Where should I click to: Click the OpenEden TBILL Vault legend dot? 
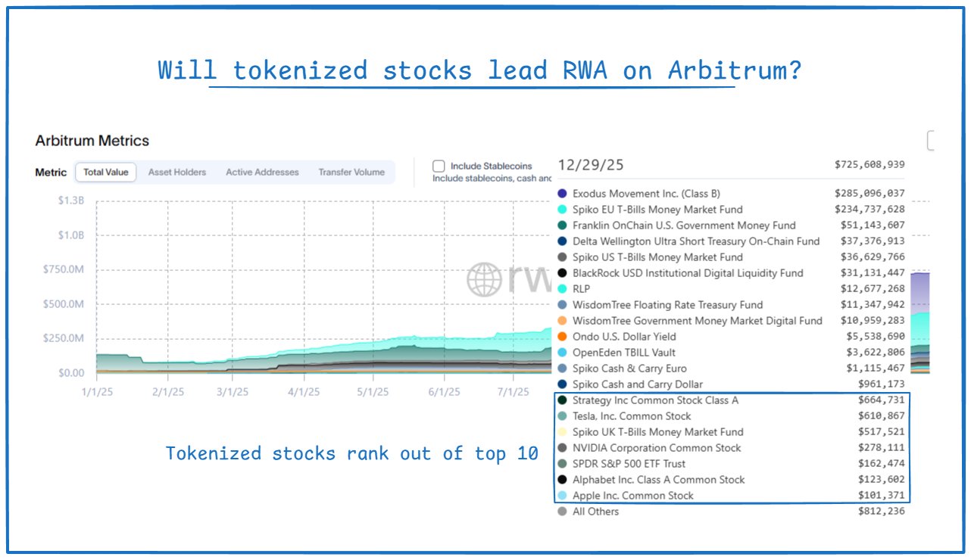coord(561,353)
